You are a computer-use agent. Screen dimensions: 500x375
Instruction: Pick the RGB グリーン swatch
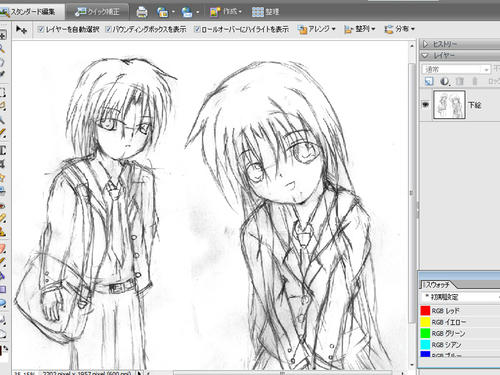(x=425, y=333)
